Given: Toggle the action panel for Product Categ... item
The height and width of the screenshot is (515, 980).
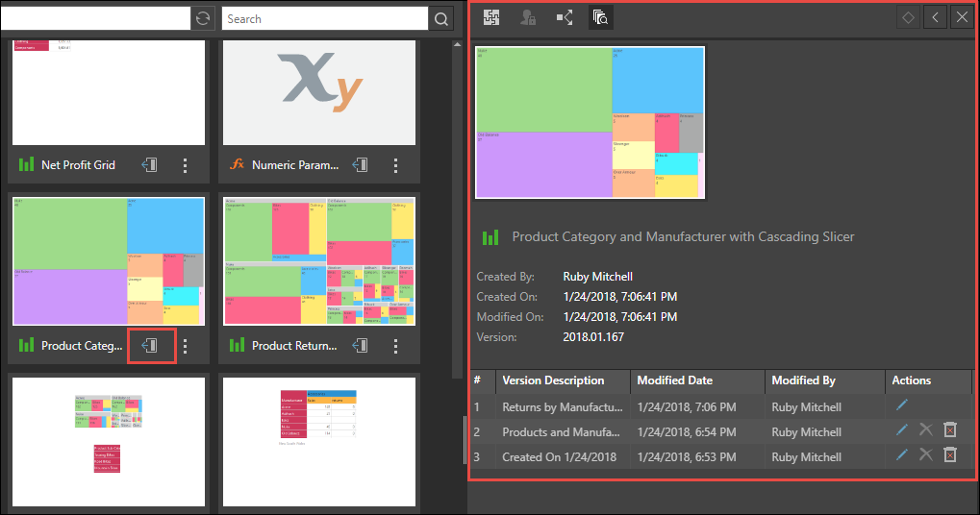Looking at the screenshot, I should click(x=150, y=346).
